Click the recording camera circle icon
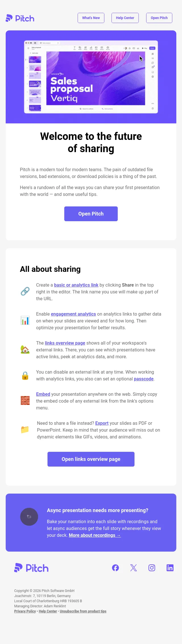This screenshot has width=182, height=644. click(29, 517)
